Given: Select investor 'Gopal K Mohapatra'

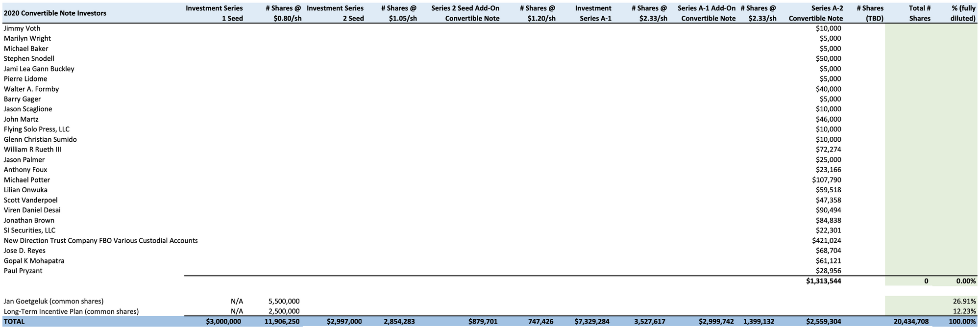Looking at the screenshot, I should (x=34, y=261).
